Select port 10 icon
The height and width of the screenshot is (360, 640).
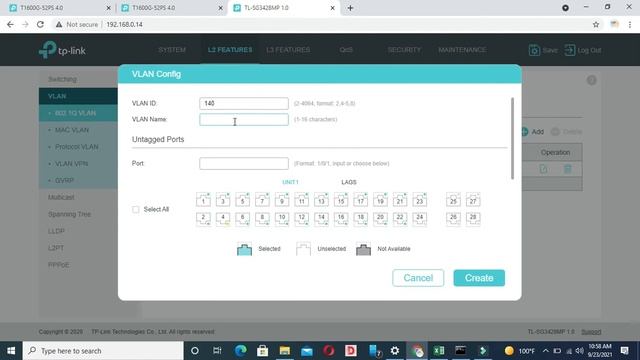click(282, 218)
